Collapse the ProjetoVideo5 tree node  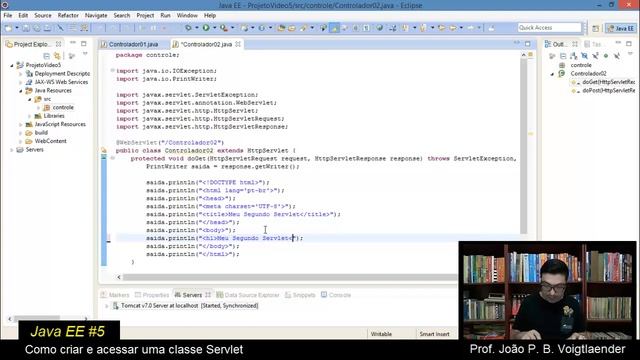pyautogui.click(x=12, y=65)
